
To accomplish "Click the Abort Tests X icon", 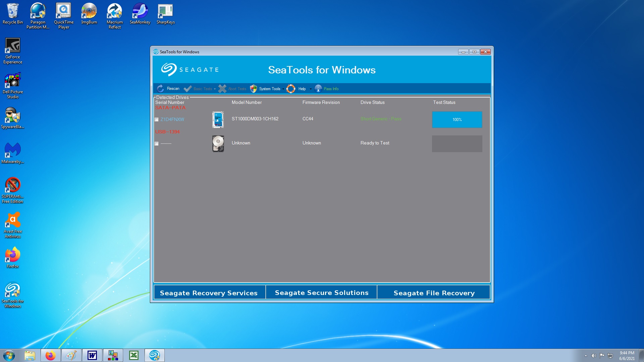I will coord(222,88).
